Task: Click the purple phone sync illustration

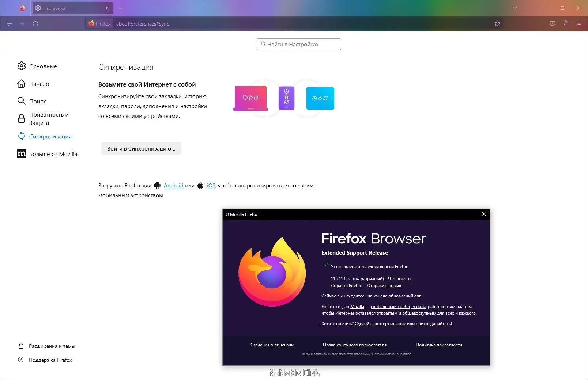Action: tap(286, 98)
